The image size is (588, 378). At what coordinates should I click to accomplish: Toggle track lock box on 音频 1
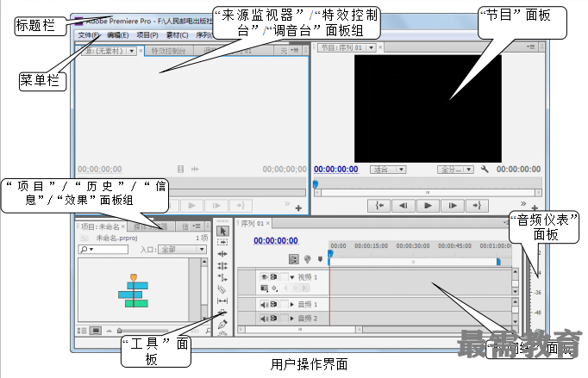284,304
